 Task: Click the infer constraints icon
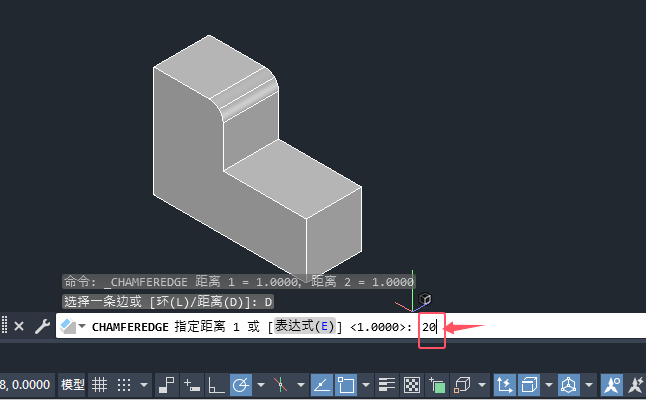[x=166, y=385]
